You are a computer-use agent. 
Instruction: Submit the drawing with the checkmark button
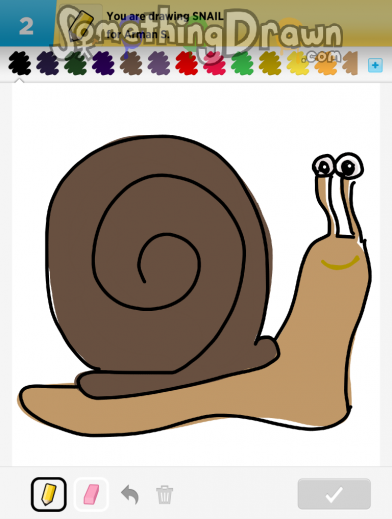tap(334, 494)
